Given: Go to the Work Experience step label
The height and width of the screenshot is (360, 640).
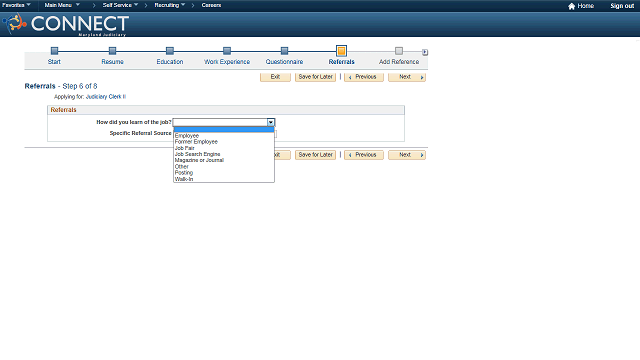Looking at the screenshot, I should [x=227, y=62].
